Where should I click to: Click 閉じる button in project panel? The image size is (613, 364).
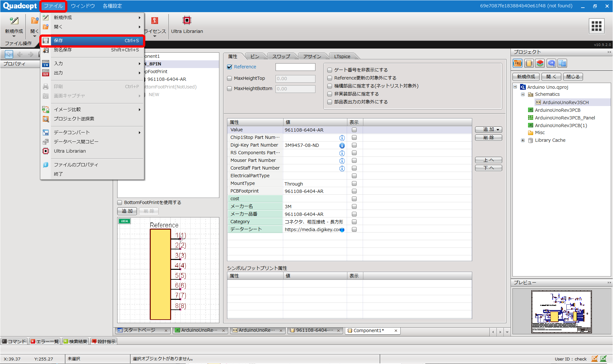coord(573,77)
